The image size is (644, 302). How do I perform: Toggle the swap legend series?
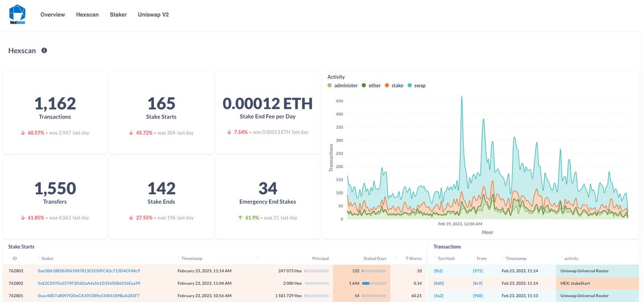pyautogui.click(x=416, y=85)
